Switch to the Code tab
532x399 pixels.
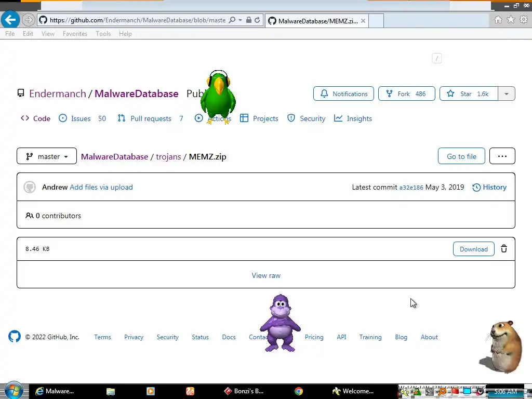36,118
